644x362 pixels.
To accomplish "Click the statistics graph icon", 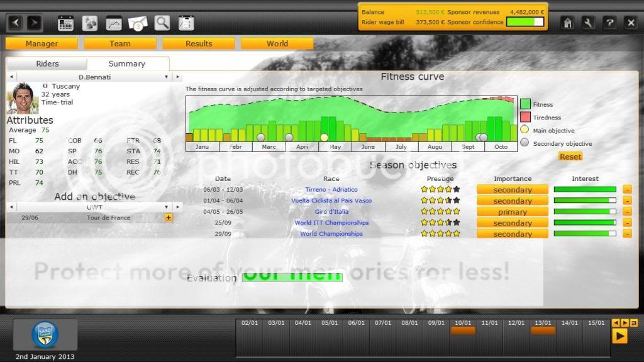I will pos(114,23).
